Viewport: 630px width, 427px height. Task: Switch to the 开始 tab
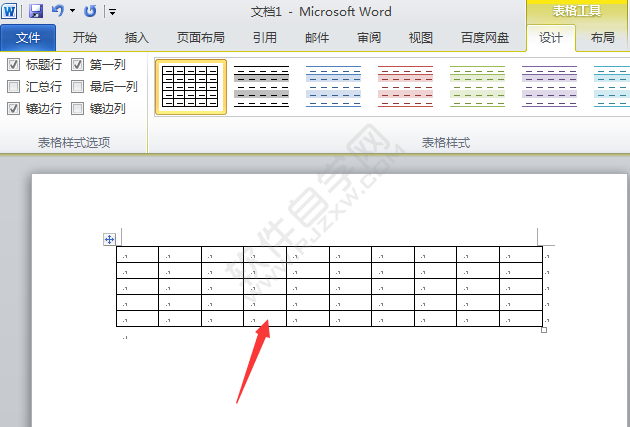85,38
